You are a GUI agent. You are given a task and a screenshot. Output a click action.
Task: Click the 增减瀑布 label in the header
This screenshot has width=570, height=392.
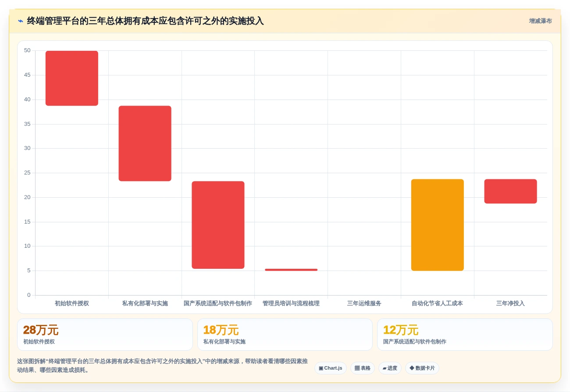point(540,21)
